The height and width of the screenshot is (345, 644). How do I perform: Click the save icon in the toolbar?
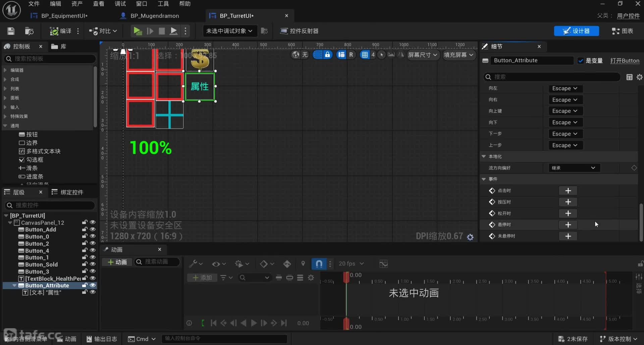point(11,31)
